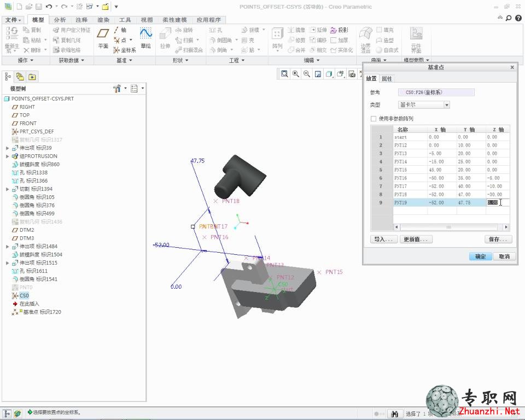This screenshot has width=525, height=420.
Task: Enable the 使用非参数阵列 checkbox
Action: [374, 119]
